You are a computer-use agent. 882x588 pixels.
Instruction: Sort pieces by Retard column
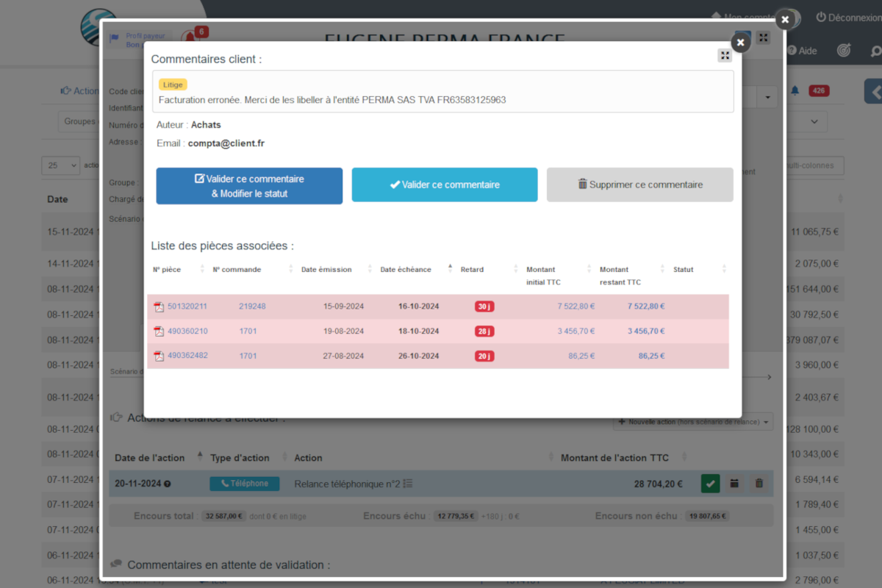(x=473, y=269)
